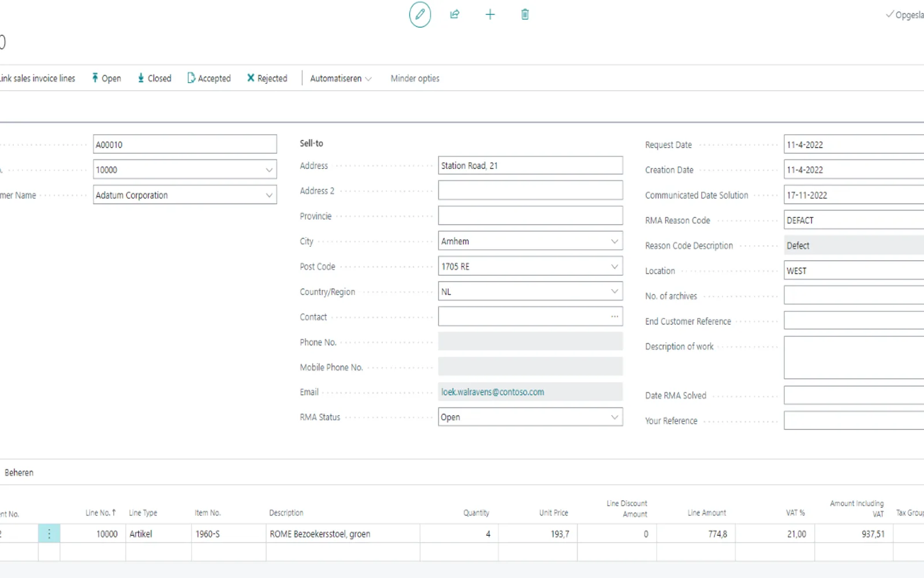
Task: Click the A00010 number field
Action: (185, 144)
